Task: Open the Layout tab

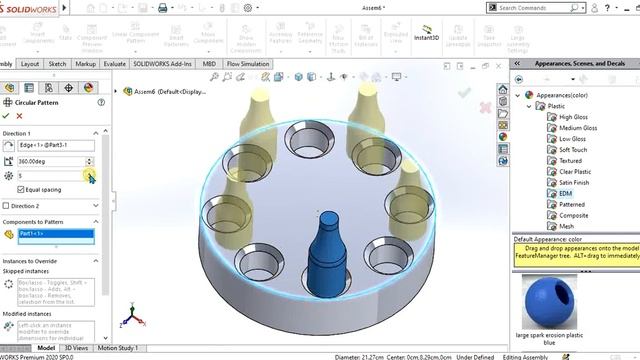Action: 30,64
